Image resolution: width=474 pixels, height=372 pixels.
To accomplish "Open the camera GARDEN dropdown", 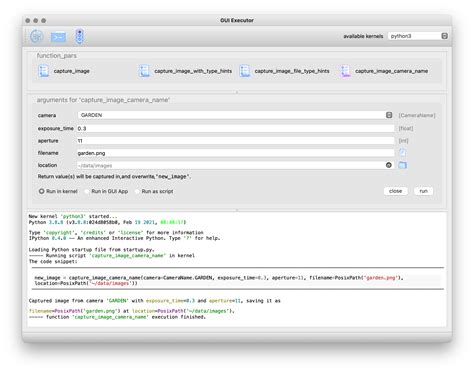I will [235, 115].
